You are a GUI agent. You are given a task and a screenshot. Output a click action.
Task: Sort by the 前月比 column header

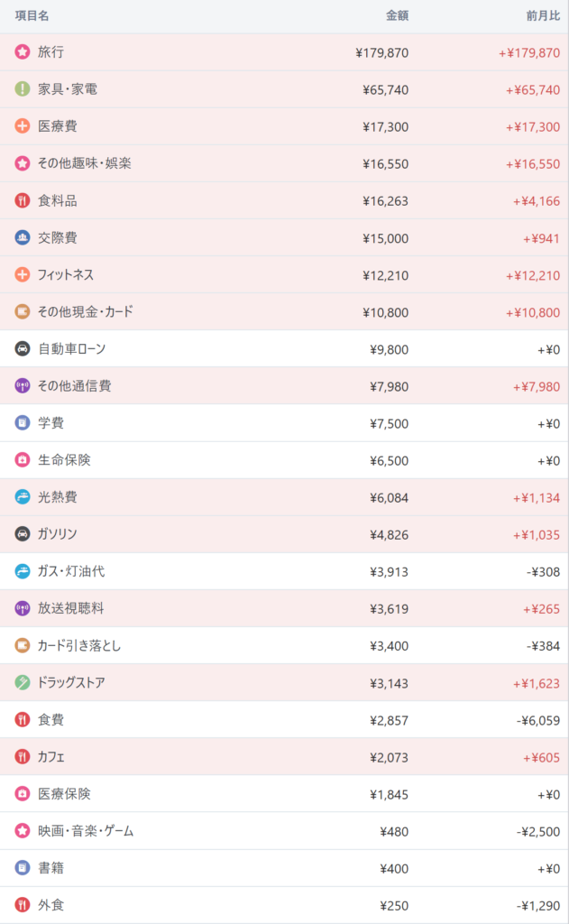point(543,16)
